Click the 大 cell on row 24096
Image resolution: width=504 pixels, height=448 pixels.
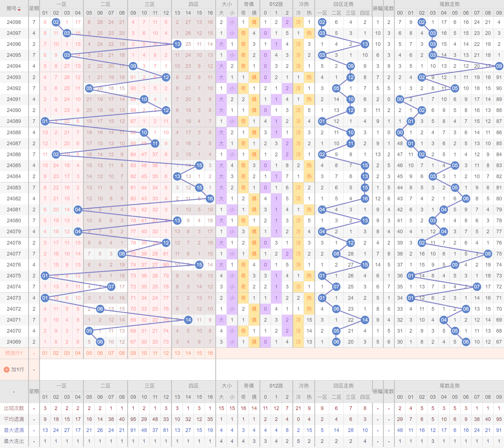221,44
